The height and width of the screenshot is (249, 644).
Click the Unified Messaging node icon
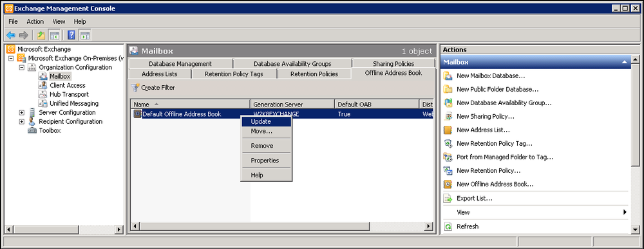click(43, 103)
